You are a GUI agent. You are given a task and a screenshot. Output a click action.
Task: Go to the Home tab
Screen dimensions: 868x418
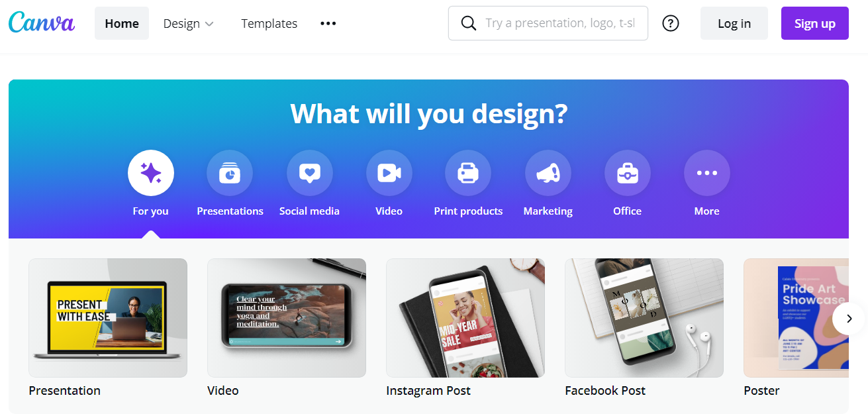[x=122, y=23]
